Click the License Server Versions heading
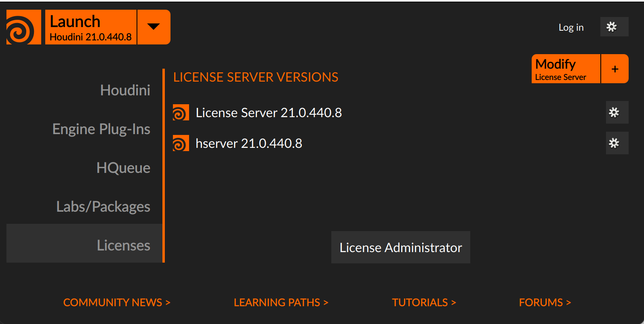The height and width of the screenshot is (324, 644). tap(256, 77)
